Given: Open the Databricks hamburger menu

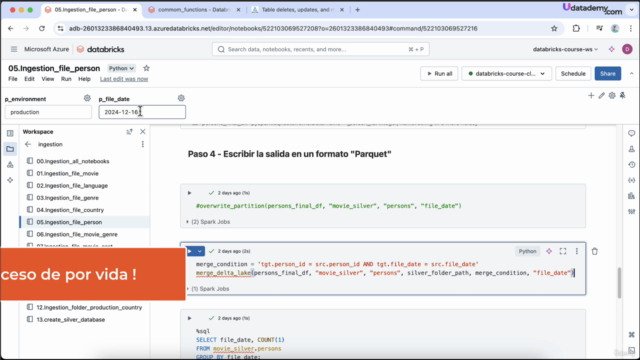Looking at the screenshot, I should click(14, 49).
